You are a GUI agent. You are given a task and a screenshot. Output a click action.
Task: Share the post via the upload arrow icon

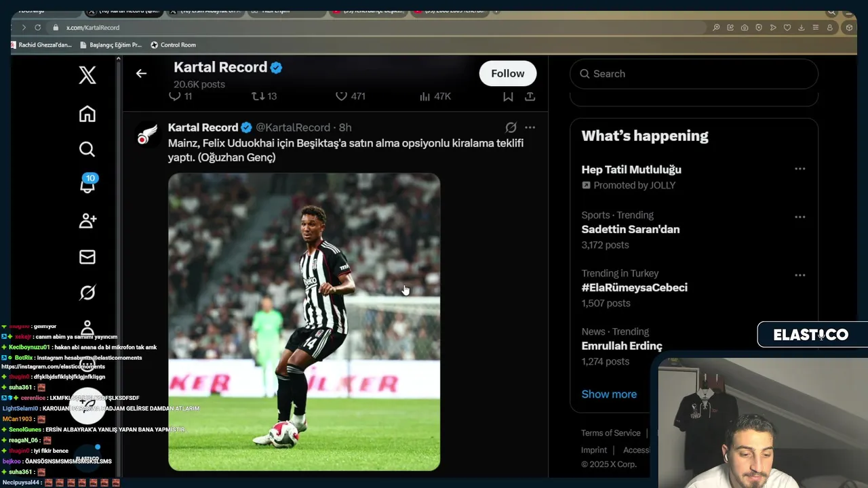530,96
